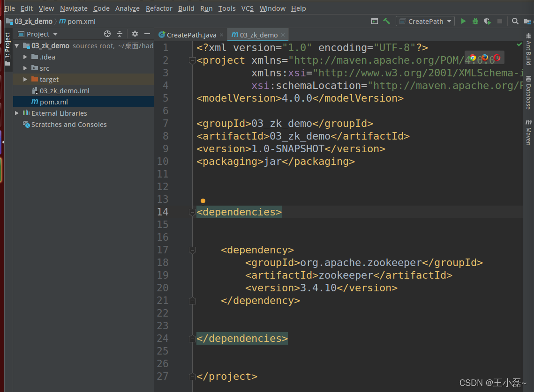Screen dimensions: 534x392
Task: Open the Ant Build tool window
Action: [528, 49]
